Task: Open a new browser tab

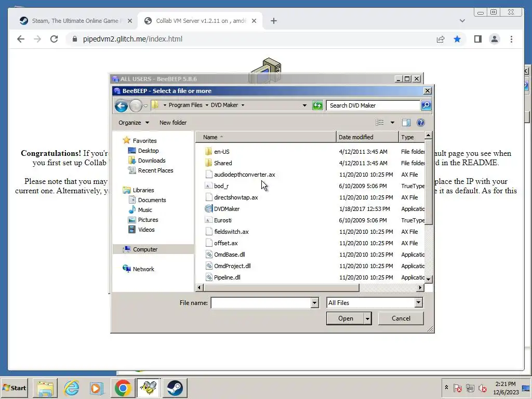Action: [274, 21]
